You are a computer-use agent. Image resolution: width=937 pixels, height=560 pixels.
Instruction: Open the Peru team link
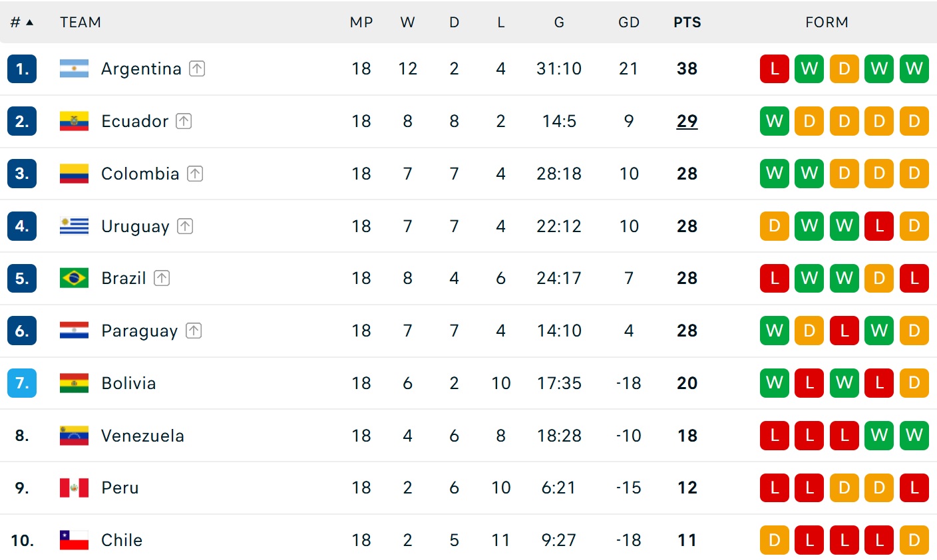coord(120,488)
